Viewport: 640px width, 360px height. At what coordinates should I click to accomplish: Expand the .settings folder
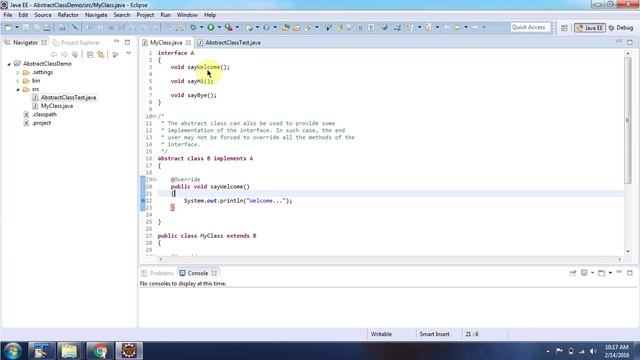[18, 73]
